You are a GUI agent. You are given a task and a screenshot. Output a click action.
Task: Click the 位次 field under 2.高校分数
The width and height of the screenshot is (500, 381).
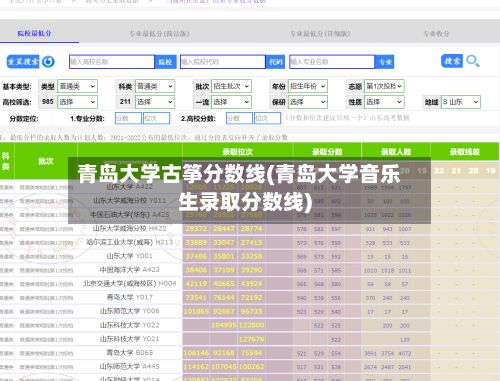coord(267,118)
